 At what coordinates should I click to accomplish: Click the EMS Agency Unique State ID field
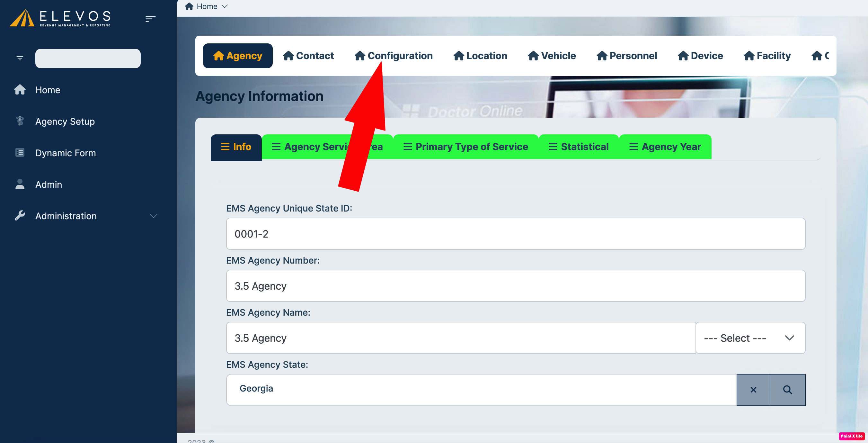(516, 234)
